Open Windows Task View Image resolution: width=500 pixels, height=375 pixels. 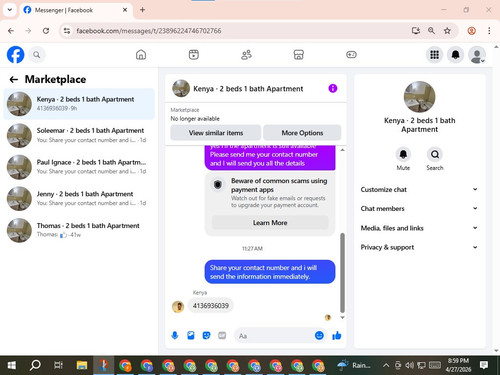[58, 365]
